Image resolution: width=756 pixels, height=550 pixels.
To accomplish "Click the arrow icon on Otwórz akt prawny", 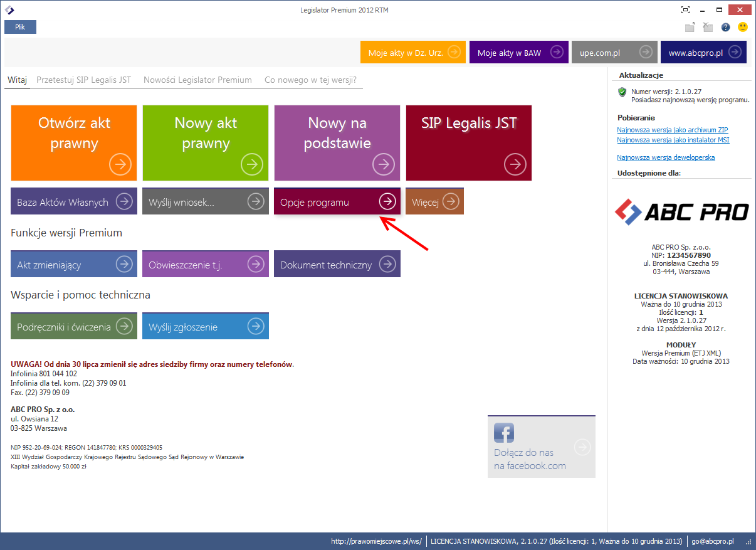I will [x=120, y=164].
